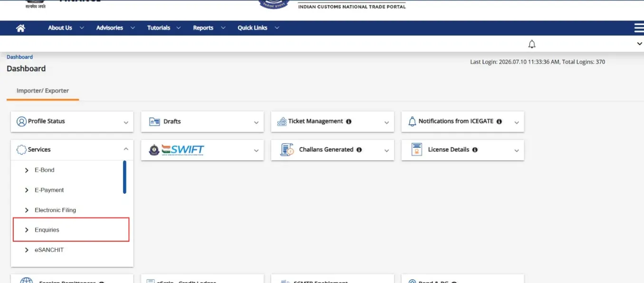Open dropdown chevron right of the bell

pos(639,44)
